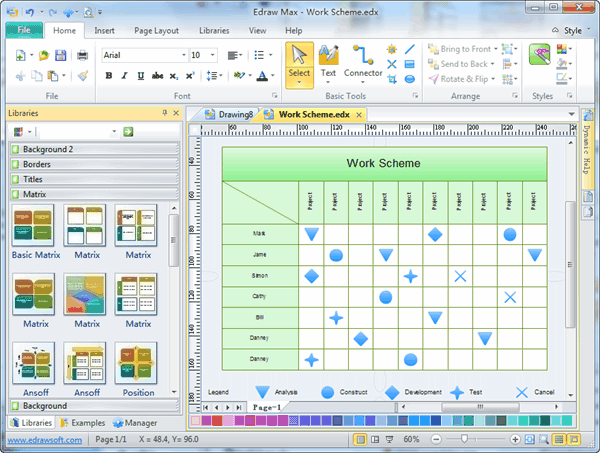Screen dimensions: 600x453
Task: Pick the first pale pink palette swatch
Action: pyautogui.click(x=195, y=421)
